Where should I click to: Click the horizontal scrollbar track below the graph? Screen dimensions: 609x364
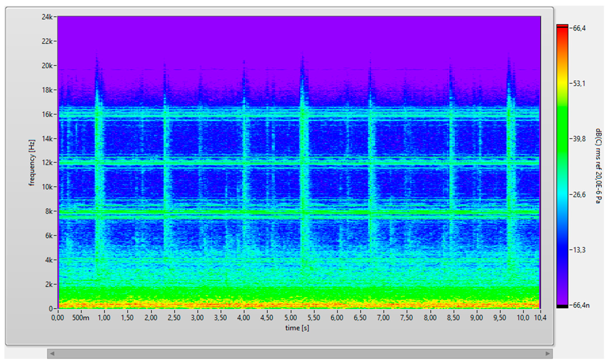click(300, 353)
